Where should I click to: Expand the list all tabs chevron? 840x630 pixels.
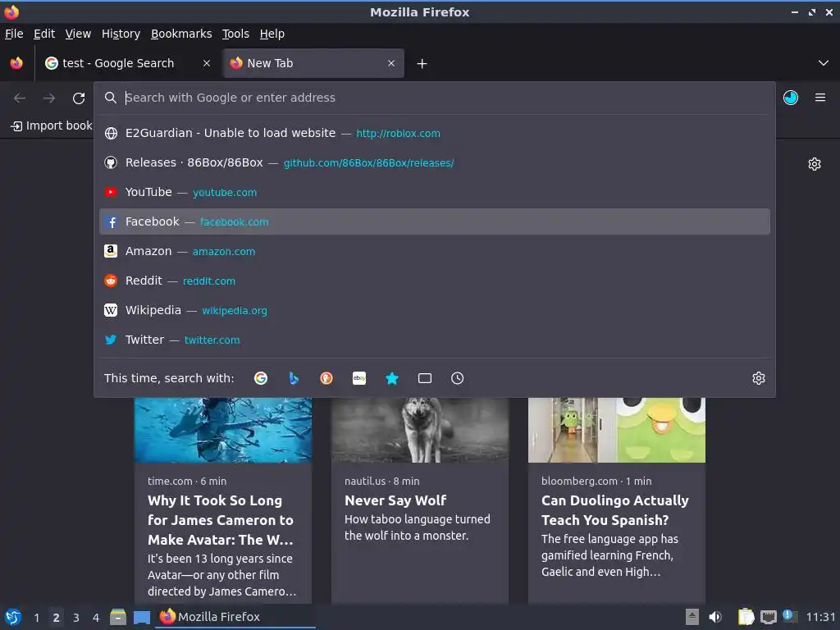coord(824,63)
